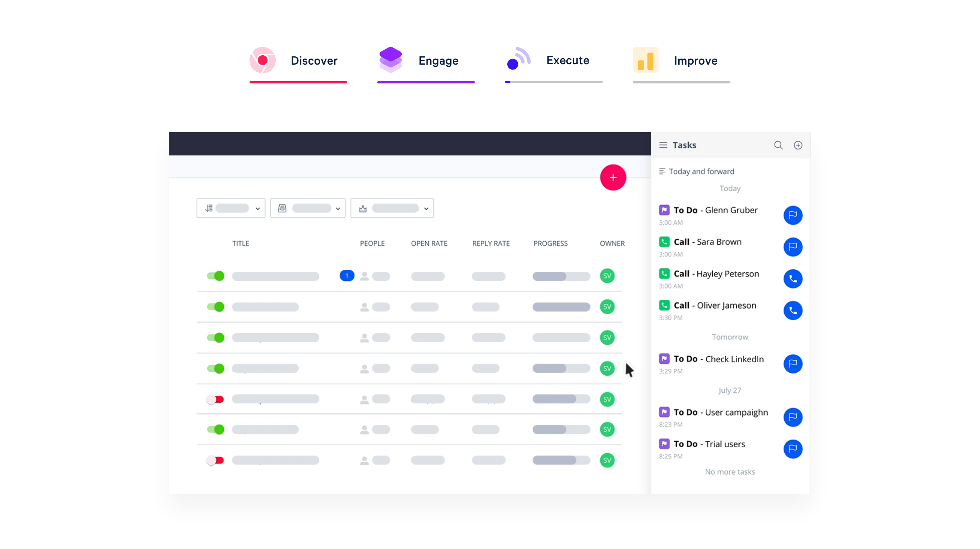The image size is (980, 549).
Task: Complete To Do Glenn Gruber flag button
Action: (793, 215)
